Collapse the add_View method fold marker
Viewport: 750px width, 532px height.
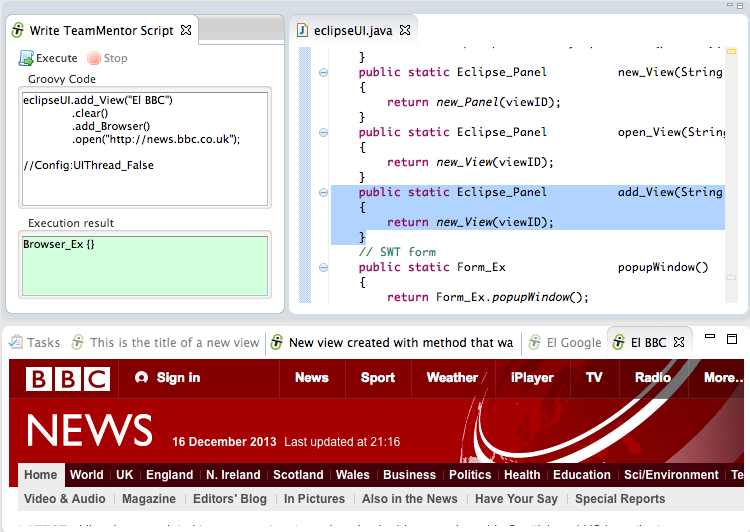323,192
